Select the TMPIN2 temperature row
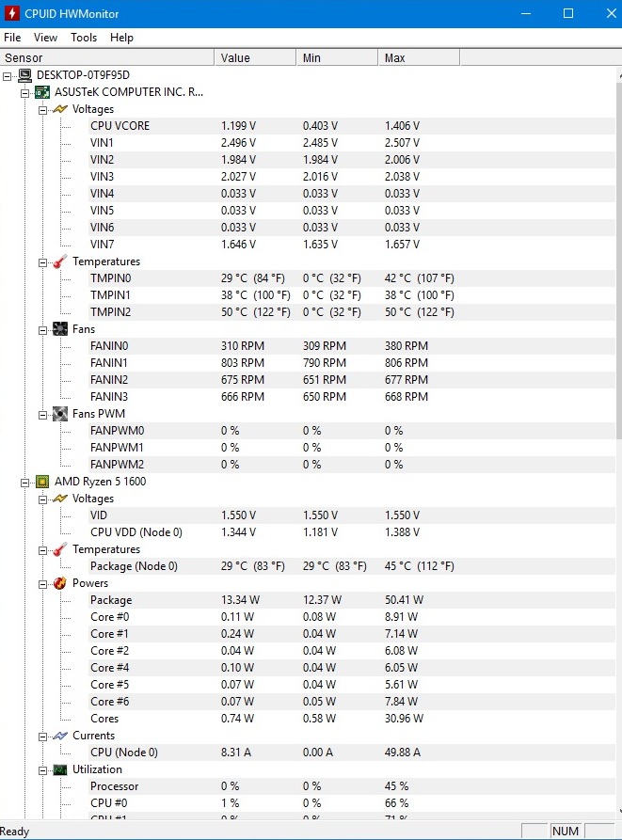 (111, 312)
